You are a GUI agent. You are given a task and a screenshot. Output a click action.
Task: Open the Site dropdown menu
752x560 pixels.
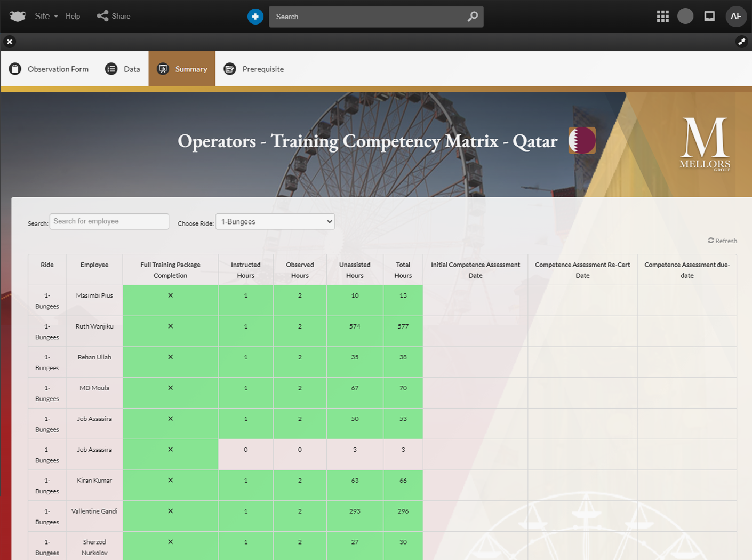pyautogui.click(x=46, y=16)
